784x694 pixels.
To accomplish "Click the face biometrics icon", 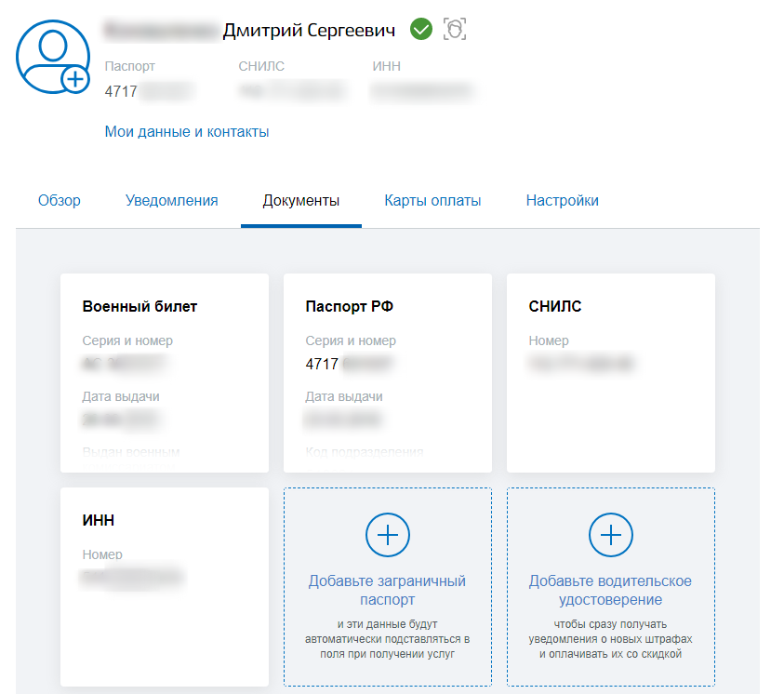I will pos(455,29).
